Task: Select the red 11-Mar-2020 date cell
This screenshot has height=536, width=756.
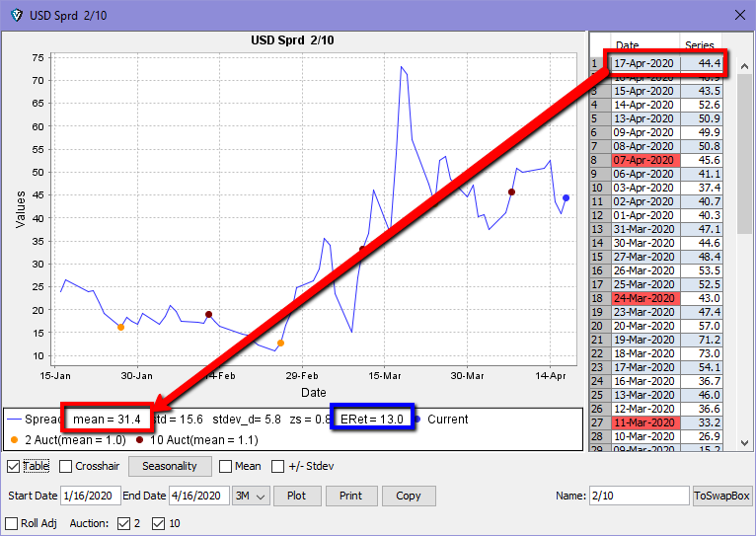Action: tap(645, 422)
